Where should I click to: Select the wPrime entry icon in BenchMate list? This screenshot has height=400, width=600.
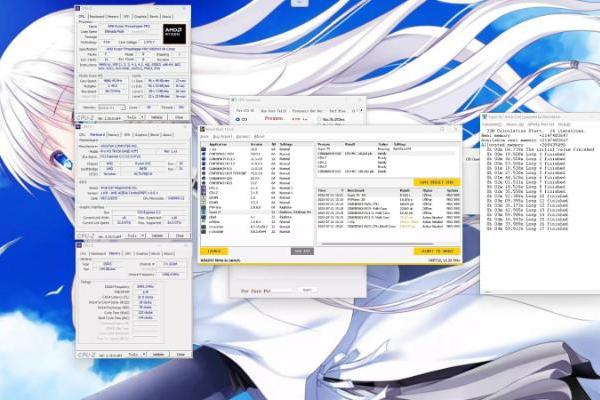click(204, 222)
